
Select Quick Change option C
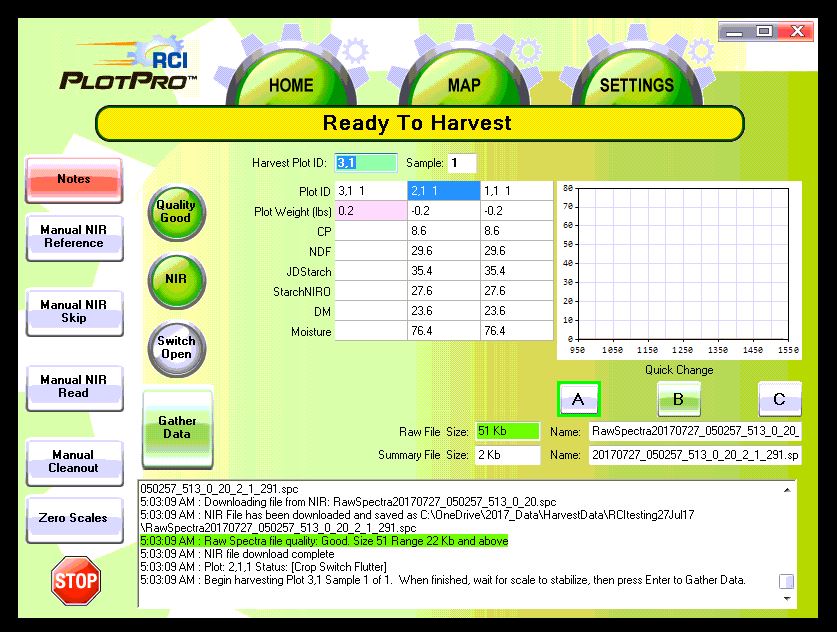[779, 398]
